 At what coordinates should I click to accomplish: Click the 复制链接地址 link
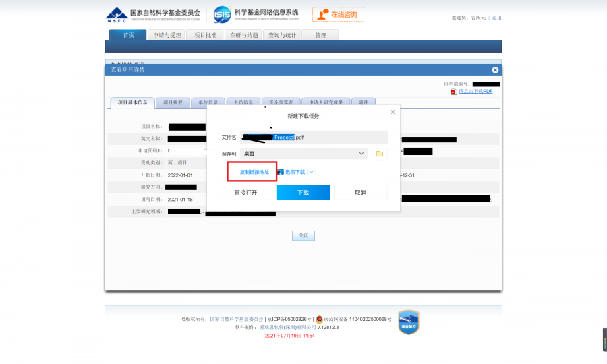point(254,172)
